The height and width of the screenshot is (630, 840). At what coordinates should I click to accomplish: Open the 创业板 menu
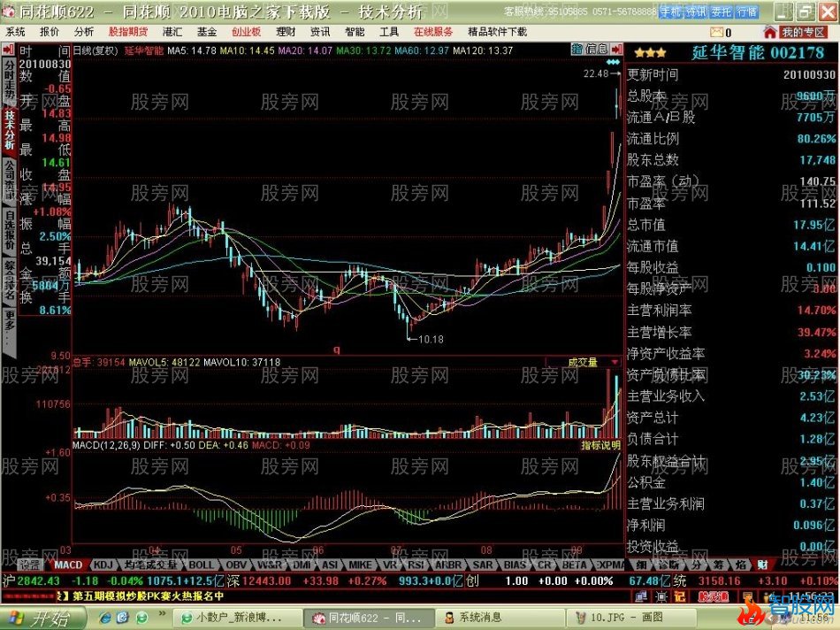[x=246, y=32]
